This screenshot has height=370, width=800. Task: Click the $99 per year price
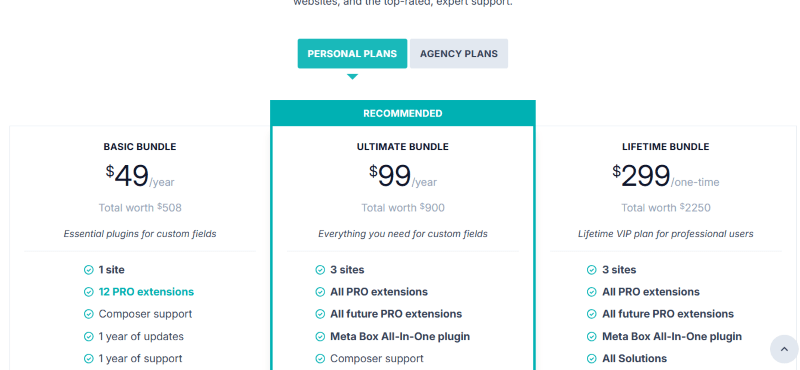pos(403,176)
